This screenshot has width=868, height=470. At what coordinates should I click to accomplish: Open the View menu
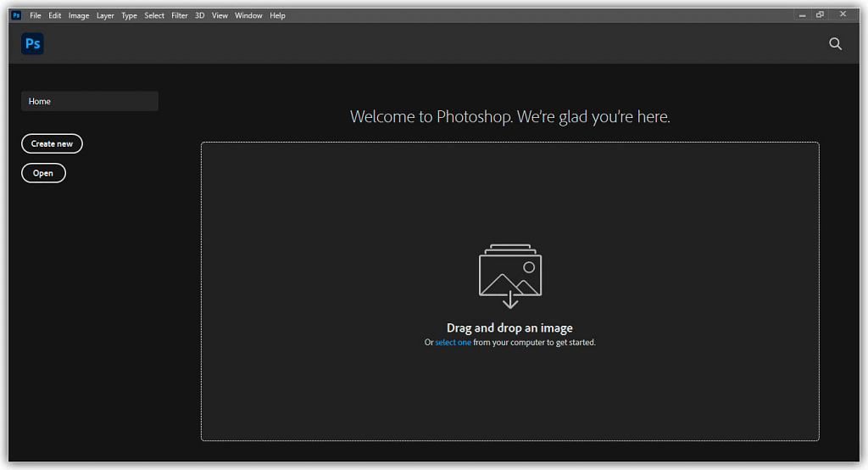[x=220, y=15]
